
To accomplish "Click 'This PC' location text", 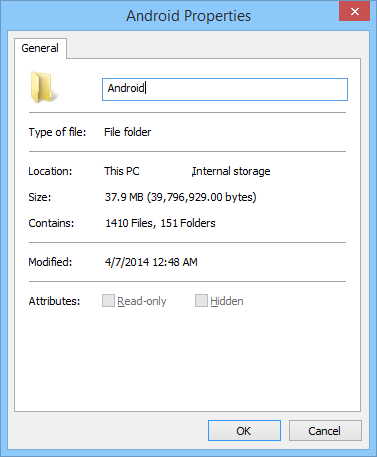I will click(122, 171).
